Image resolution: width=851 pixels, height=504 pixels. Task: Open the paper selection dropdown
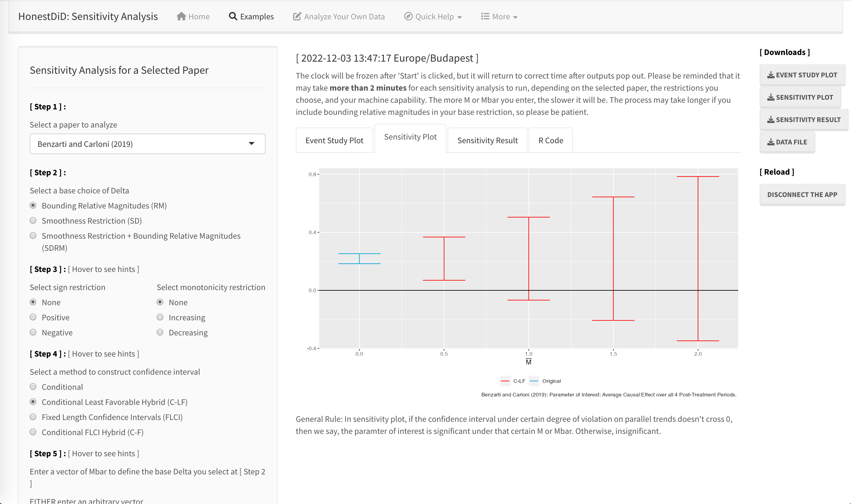coord(147,144)
